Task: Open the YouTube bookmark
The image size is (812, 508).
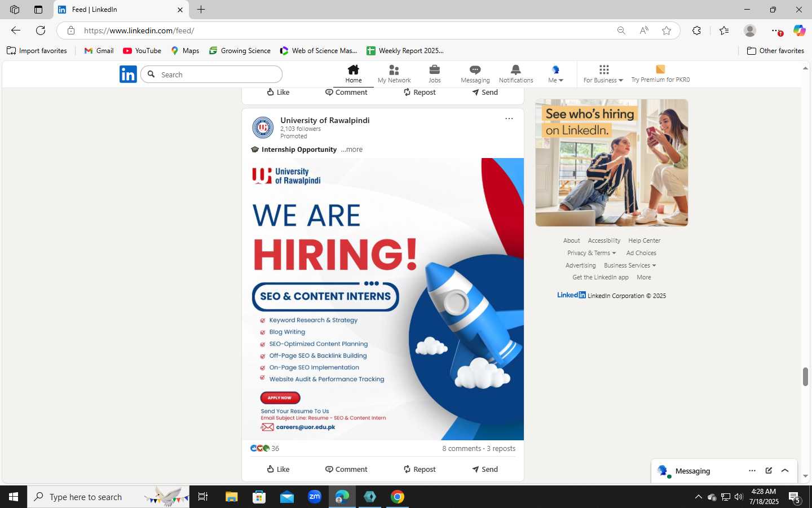Action: (x=142, y=51)
